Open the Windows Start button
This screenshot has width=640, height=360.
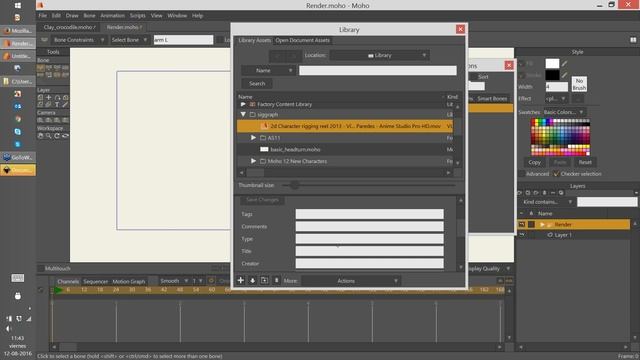coord(18,5)
